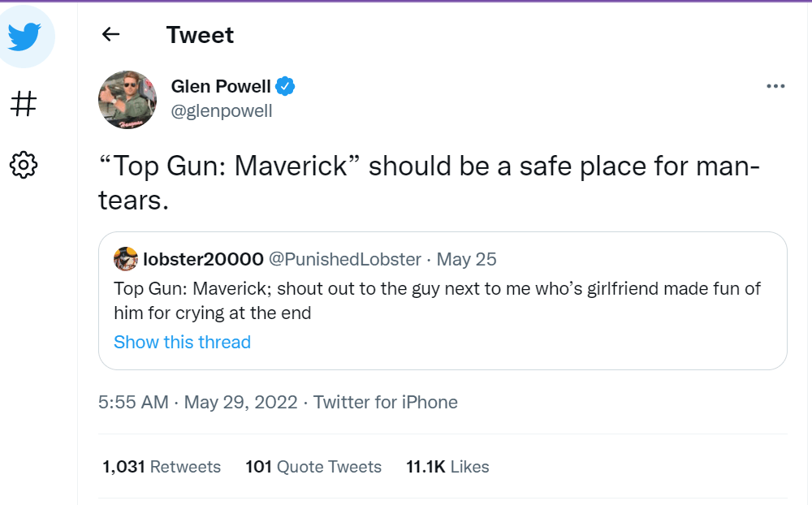The height and width of the screenshot is (505, 812).
Task: Go back using the arrow icon
Action: pyautogui.click(x=110, y=34)
